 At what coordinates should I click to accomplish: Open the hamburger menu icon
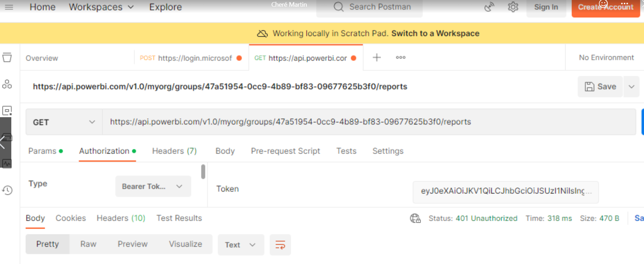pos(9,7)
